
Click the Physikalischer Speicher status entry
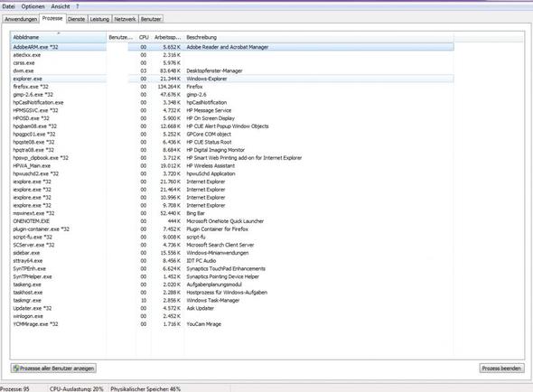coord(145,388)
